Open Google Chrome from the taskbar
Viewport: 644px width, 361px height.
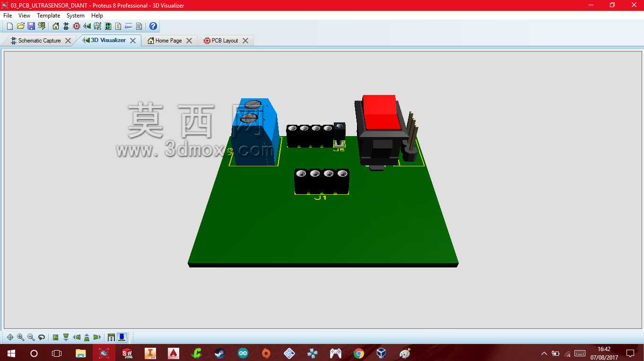pos(359,353)
